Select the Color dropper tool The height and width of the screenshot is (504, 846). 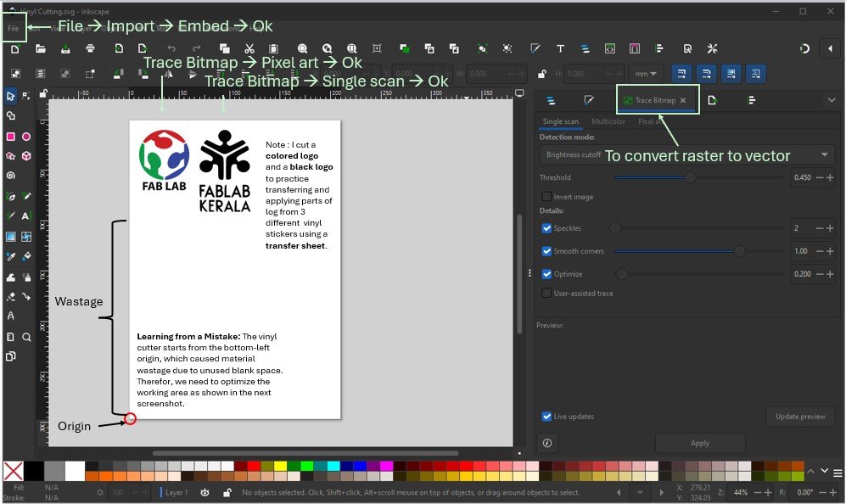click(x=10, y=256)
